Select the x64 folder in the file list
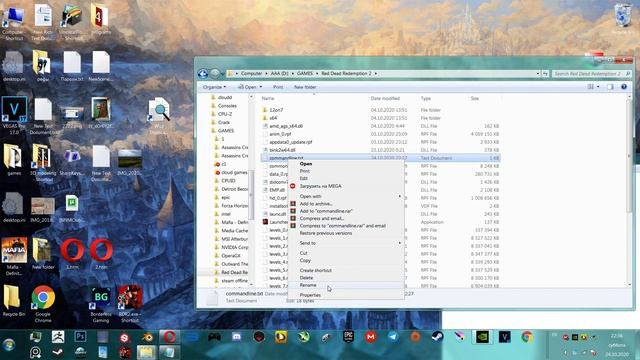 tap(273, 118)
